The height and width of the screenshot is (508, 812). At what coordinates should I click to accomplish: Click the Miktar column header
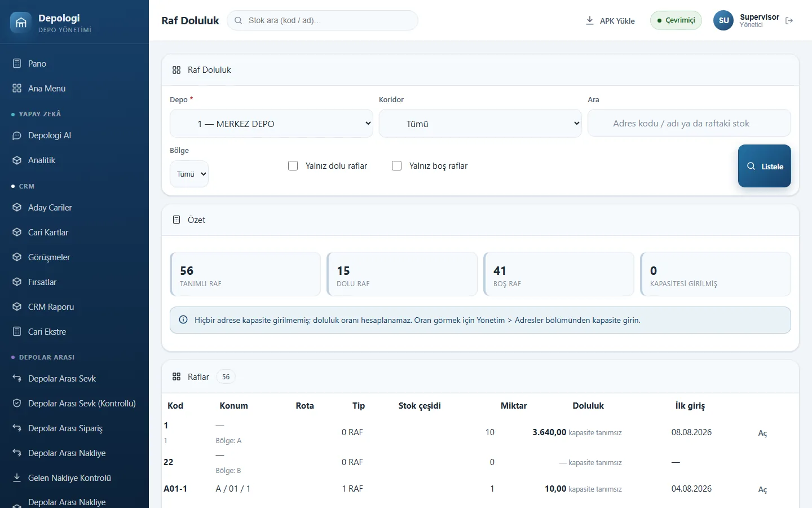click(514, 406)
